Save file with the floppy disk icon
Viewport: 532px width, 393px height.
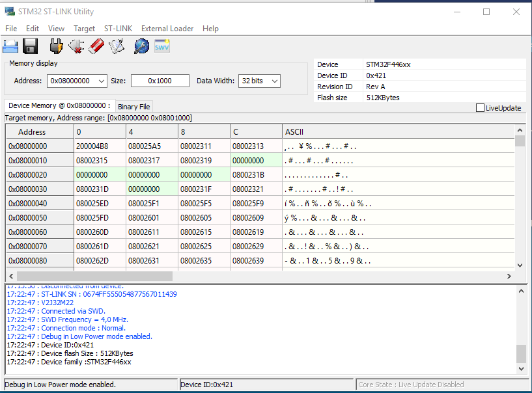(x=30, y=46)
